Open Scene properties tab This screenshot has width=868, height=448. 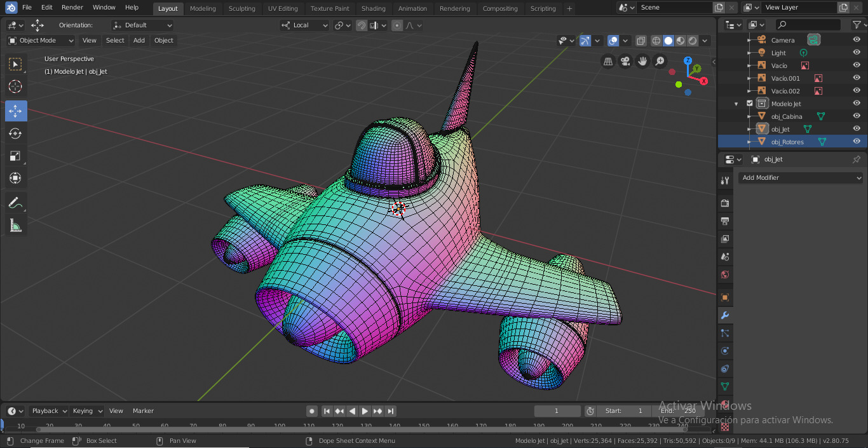(725, 257)
